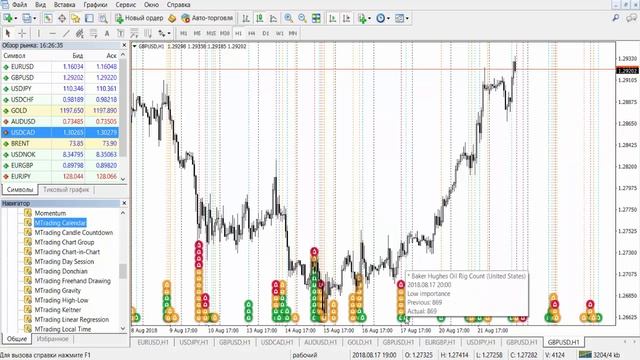
Task: Expand the Arrows drawing tools dropdown
Action: tap(169, 33)
